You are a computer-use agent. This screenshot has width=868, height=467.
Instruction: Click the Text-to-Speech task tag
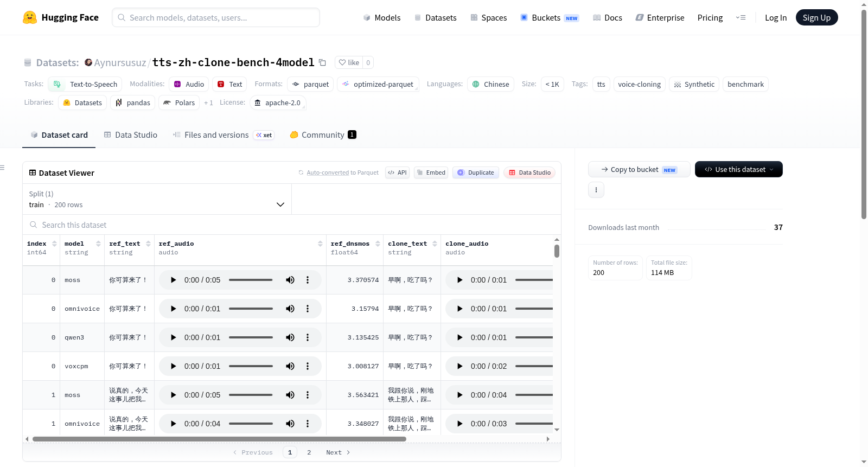click(85, 84)
